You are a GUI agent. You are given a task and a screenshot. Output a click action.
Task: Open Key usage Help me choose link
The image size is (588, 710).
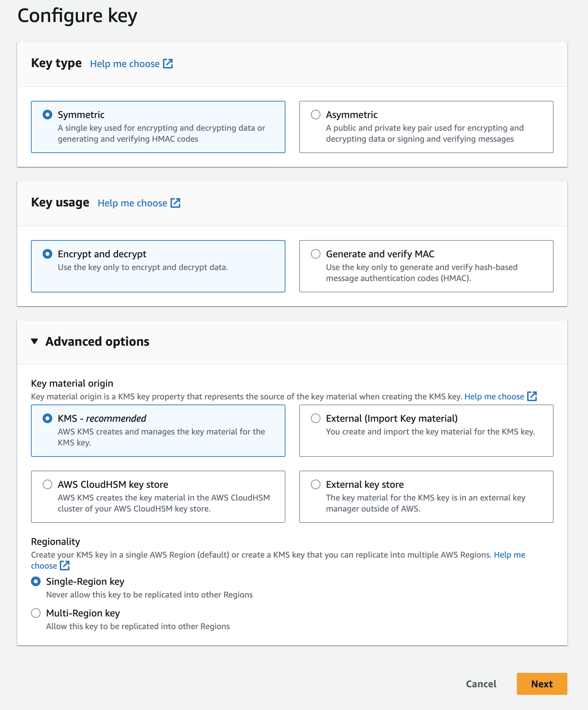(132, 203)
